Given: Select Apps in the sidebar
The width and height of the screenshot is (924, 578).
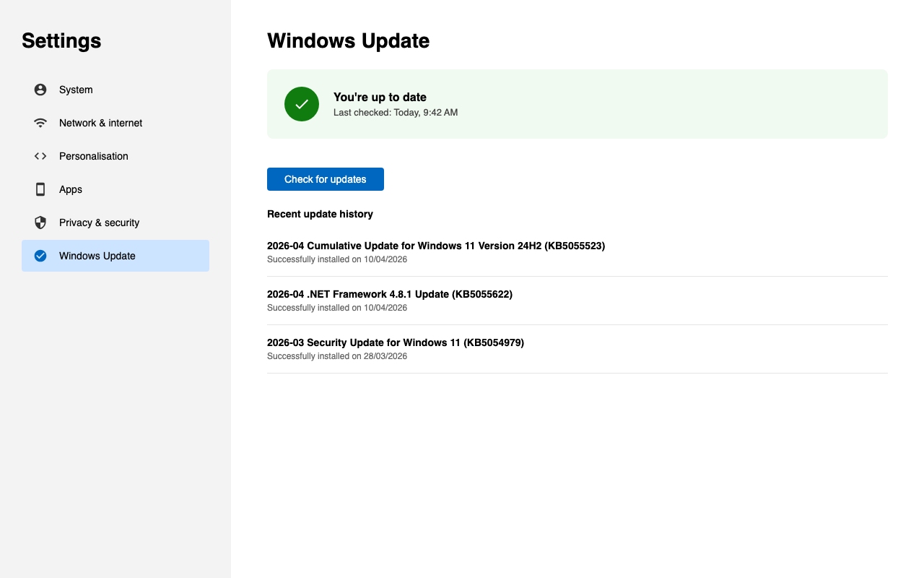Looking at the screenshot, I should click(x=115, y=189).
